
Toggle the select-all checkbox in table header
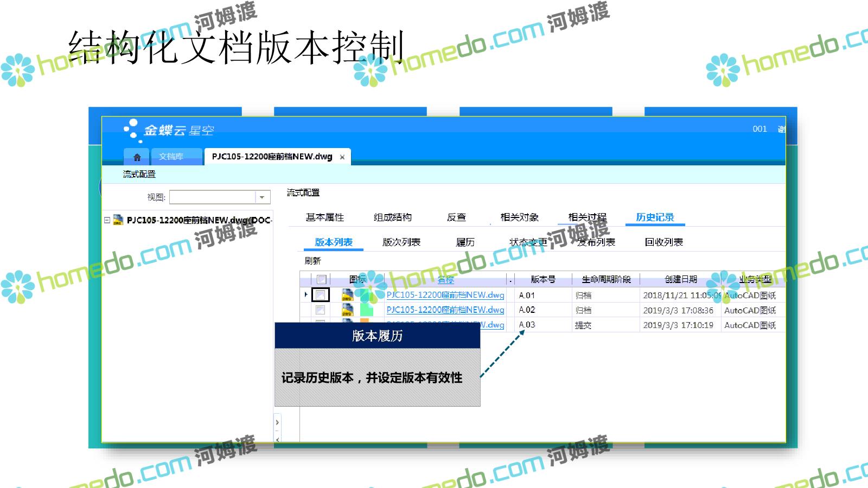(x=321, y=279)
